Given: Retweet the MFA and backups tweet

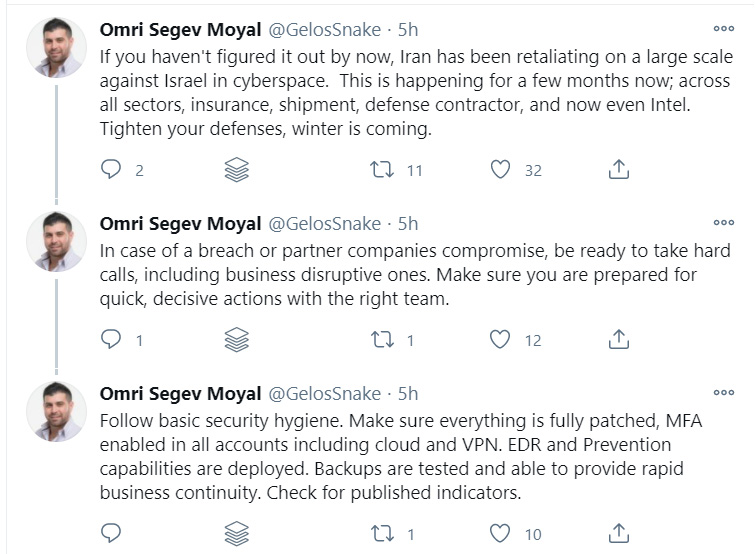Looking at the screenshot, I should point(379,533).
